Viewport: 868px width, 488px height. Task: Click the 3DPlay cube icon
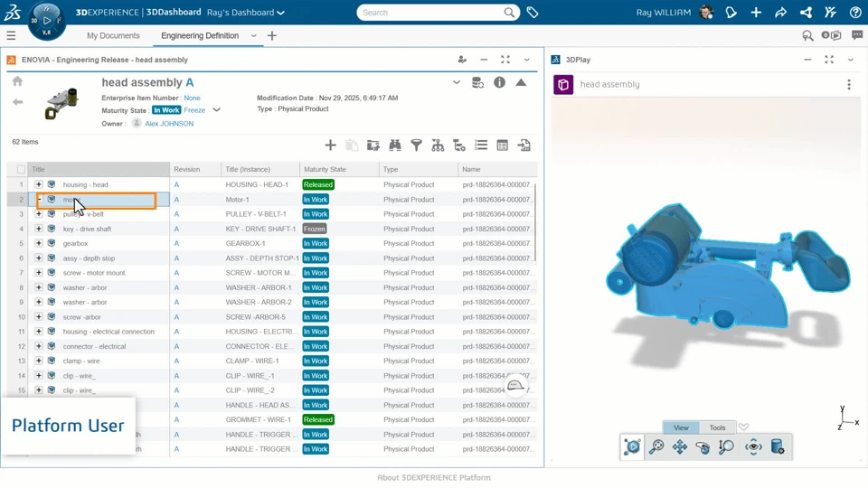(563, 85)
